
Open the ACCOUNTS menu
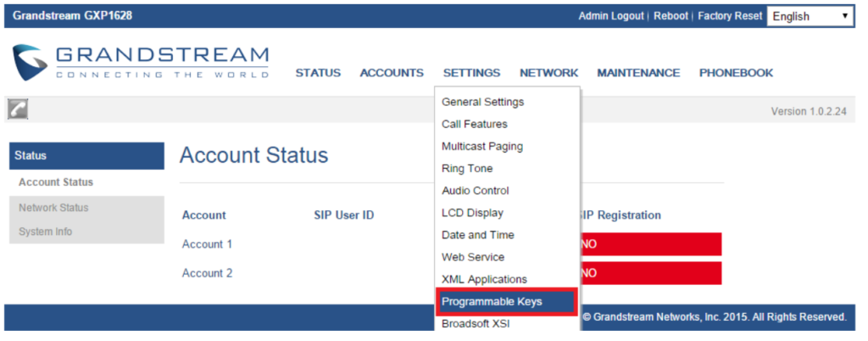[x=392, y=73]
